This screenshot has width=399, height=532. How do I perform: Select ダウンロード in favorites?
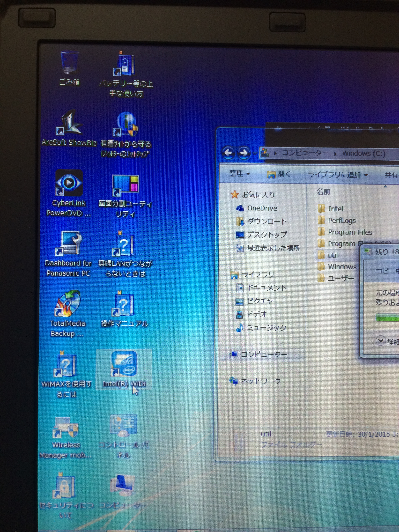tap(261, 221)
